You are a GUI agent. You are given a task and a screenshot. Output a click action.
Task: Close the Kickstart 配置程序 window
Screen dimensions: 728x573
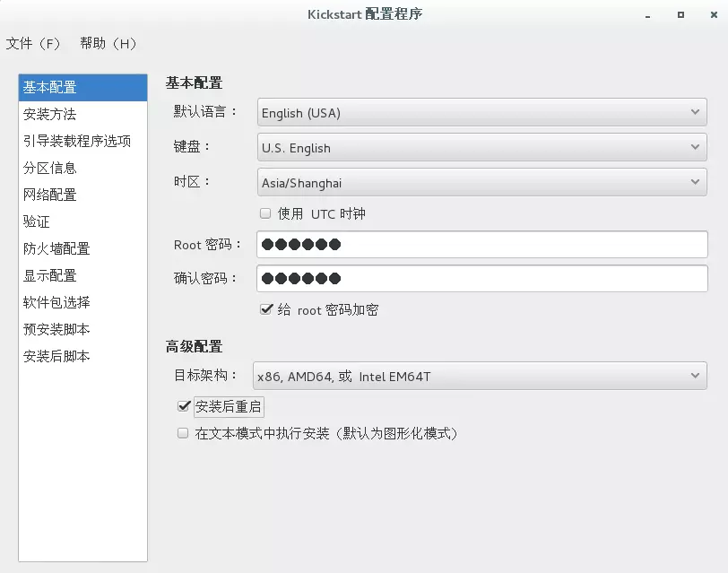[714, 15]
